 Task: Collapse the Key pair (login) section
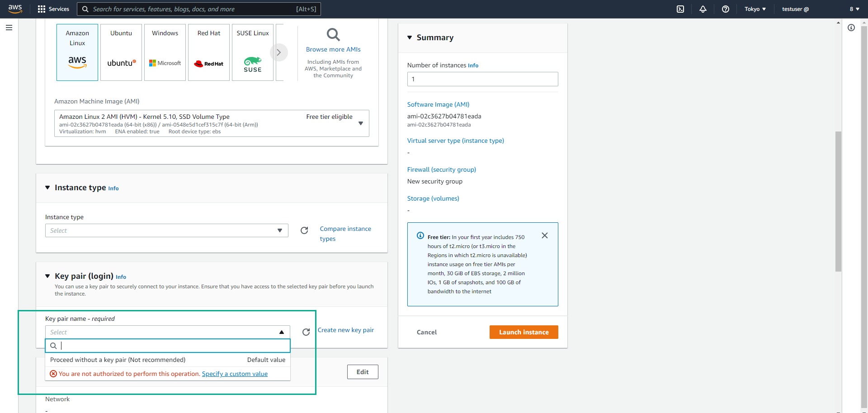(47, 276)
